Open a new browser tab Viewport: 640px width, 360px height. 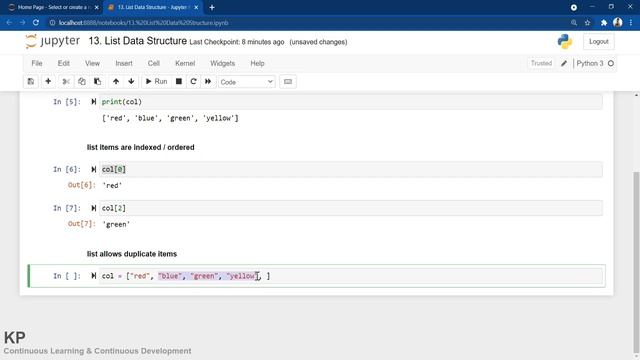pos(212,7)
